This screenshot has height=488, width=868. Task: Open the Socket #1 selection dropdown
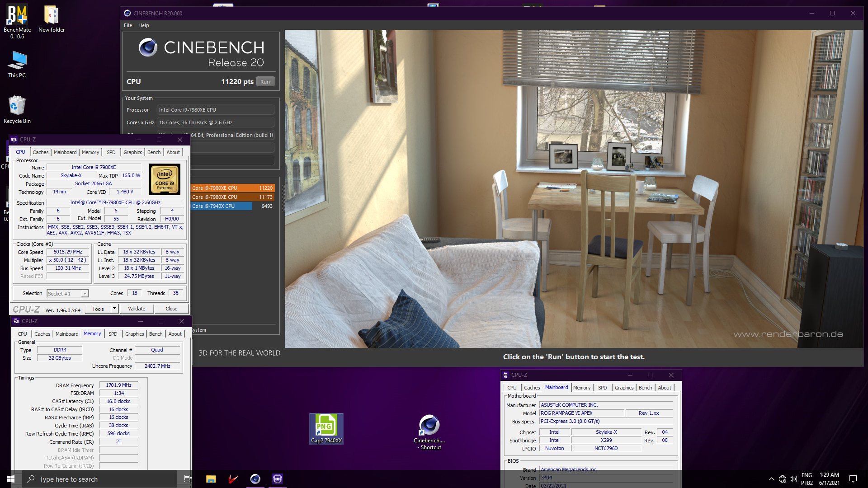pyautogui.click(x=68, y=294)
